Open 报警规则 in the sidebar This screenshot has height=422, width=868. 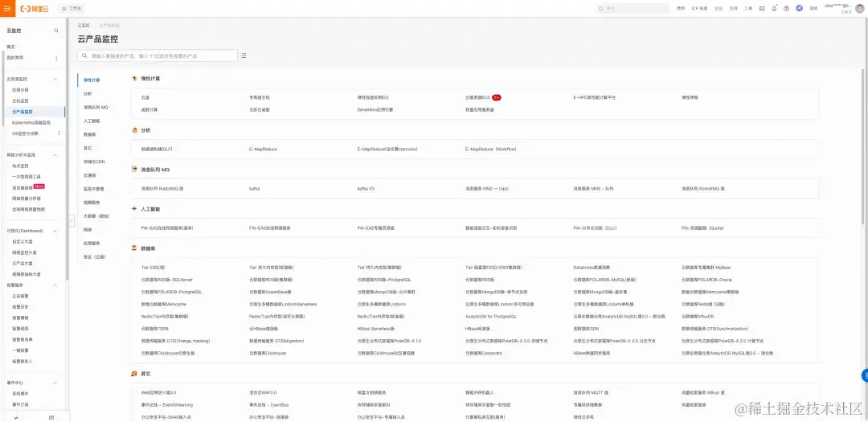click(x=20, y=329)
